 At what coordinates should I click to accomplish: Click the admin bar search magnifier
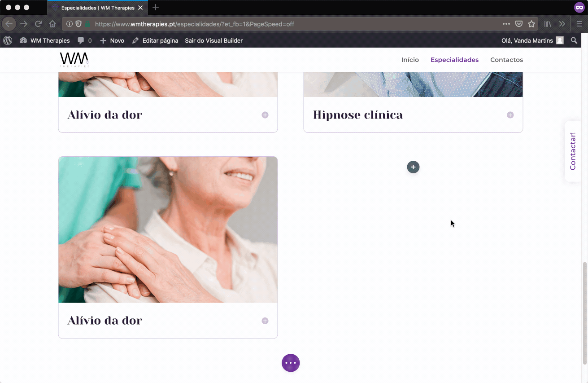(x=574, y=40)
